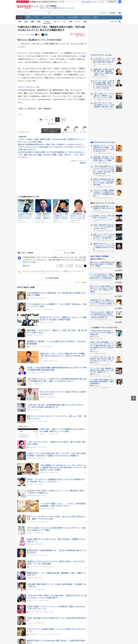Click コメントを書く button

[69, 253]
